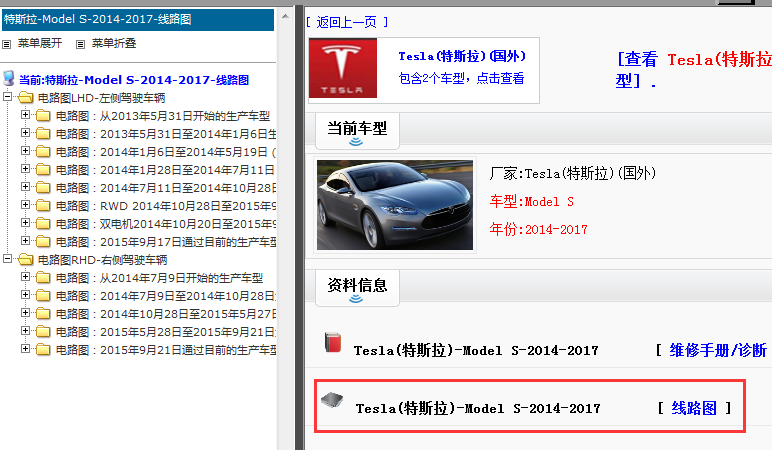
Task: Click 包含2个车型,点击查看 link
Action: click(461, 78)
